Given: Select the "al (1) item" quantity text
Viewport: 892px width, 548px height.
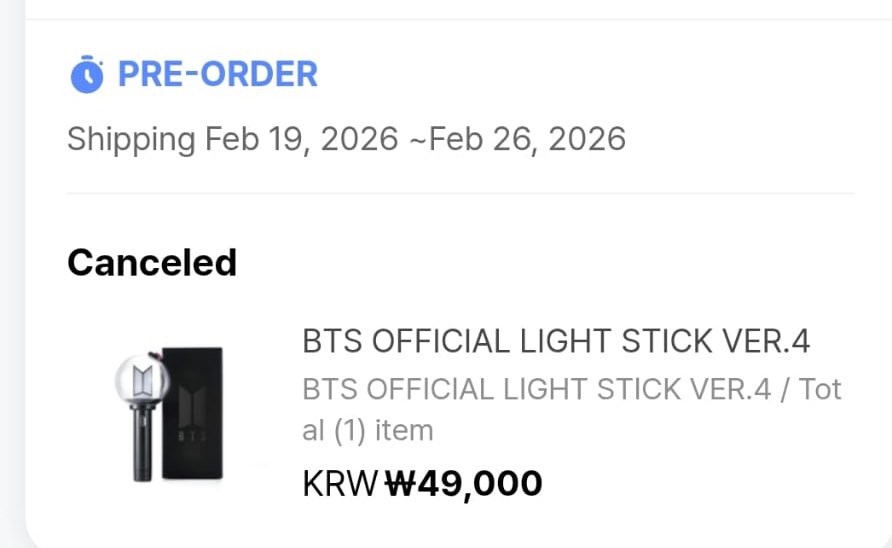Looking at the screenshot, I should tap(367, 430).
